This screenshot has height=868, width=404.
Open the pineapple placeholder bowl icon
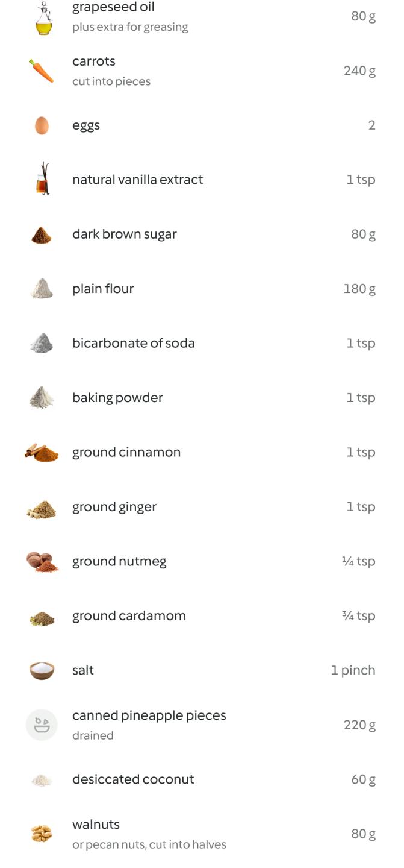[x=42, y=725]
